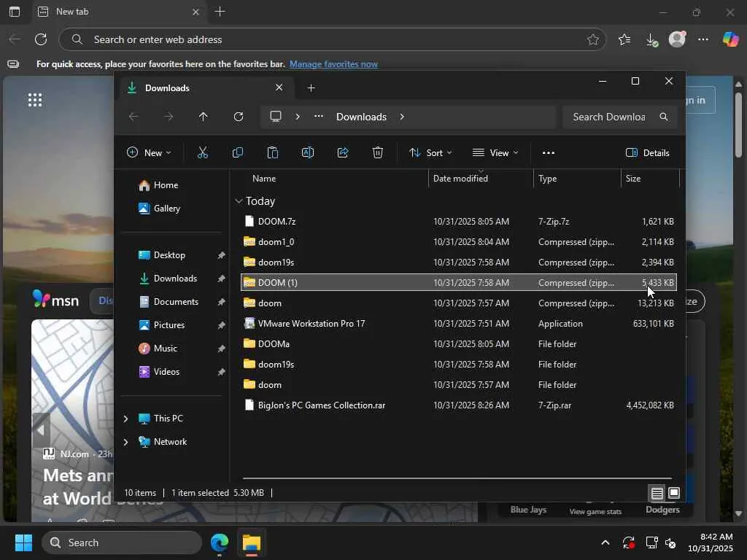The image size is (747, 560).
Task: Select the Downloads tab in File Explorer
Action: 205,88
